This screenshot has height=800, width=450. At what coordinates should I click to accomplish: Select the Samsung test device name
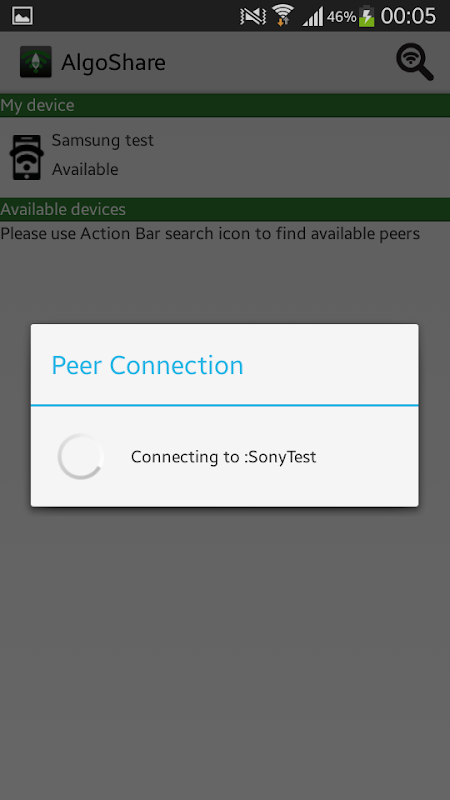coord(103,140)
